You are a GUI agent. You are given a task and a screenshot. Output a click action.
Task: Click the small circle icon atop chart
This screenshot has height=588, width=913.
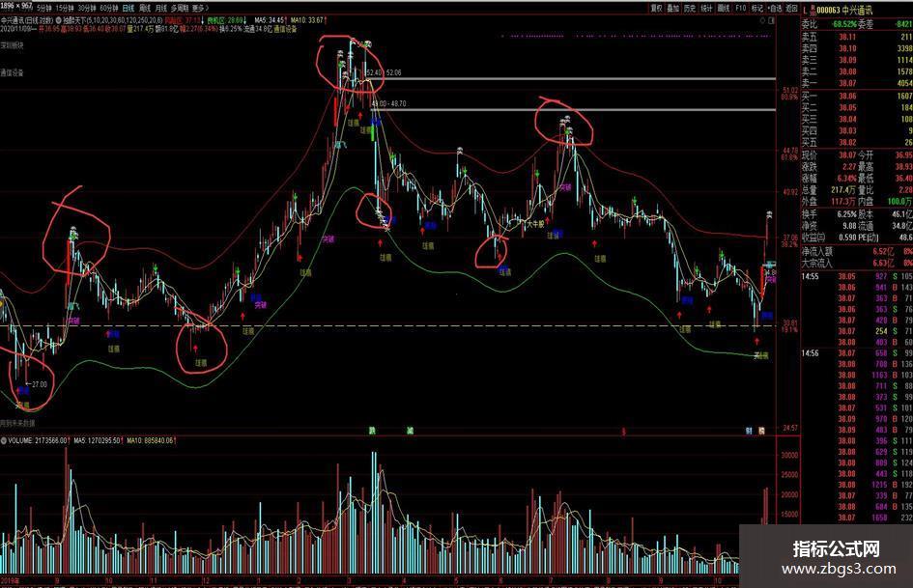click(x=763, y=20)
